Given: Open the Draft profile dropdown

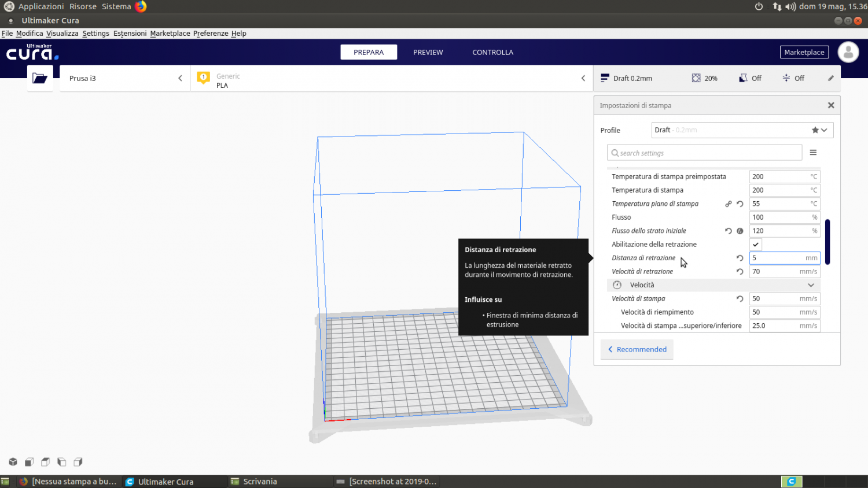Looking at the screenshot, I should (742, 130).
